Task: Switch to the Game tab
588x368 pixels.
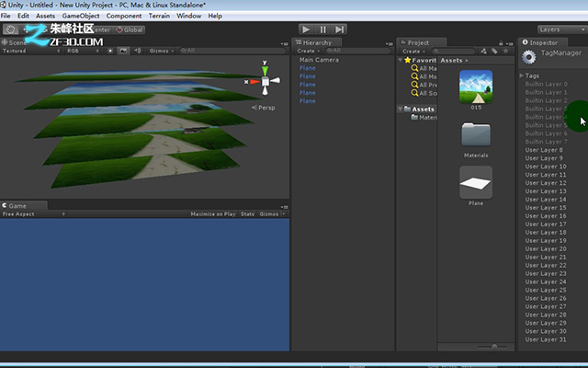Action: tap(23, 206)
